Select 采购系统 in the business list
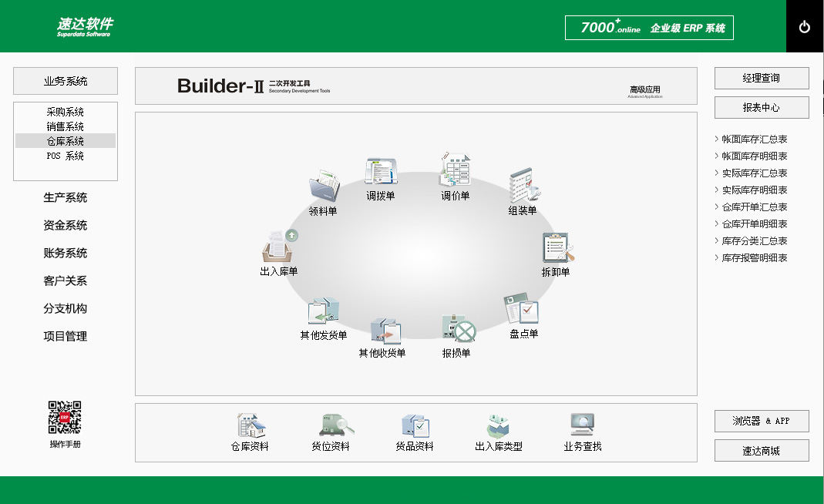Image resolution: width=824 pixels, height=504 pixels. click(x=66, y=112)
